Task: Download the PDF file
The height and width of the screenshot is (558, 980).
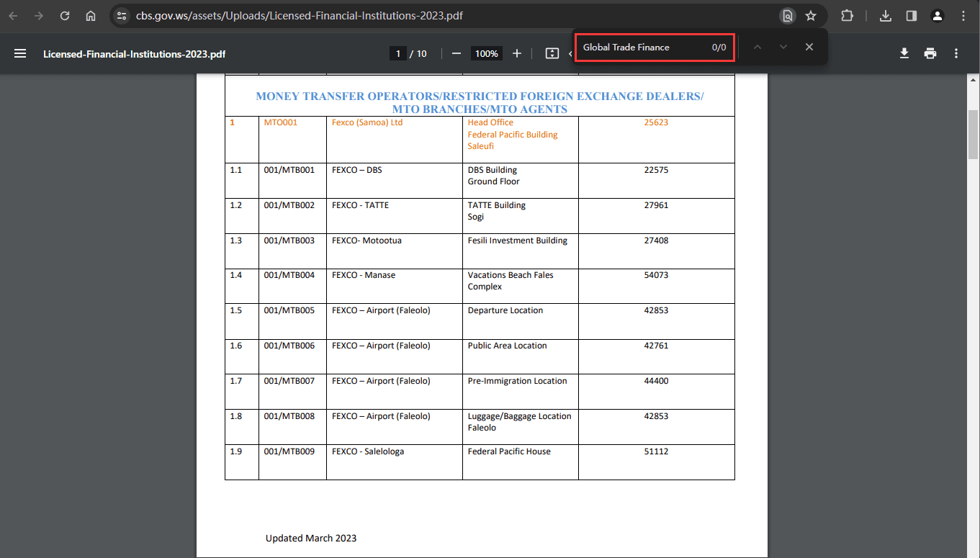Action: pyautogui.click(x=904, y=53)
